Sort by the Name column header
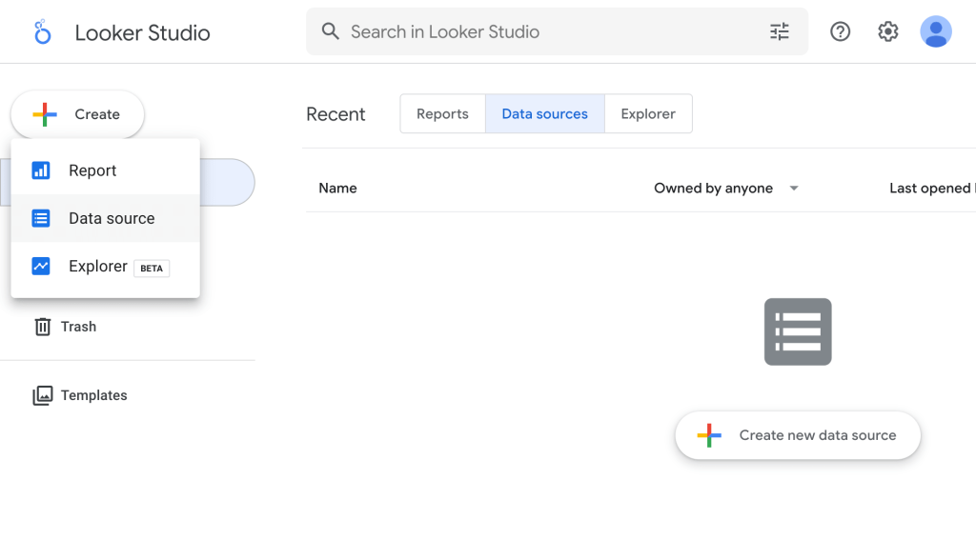 point(337,188)
